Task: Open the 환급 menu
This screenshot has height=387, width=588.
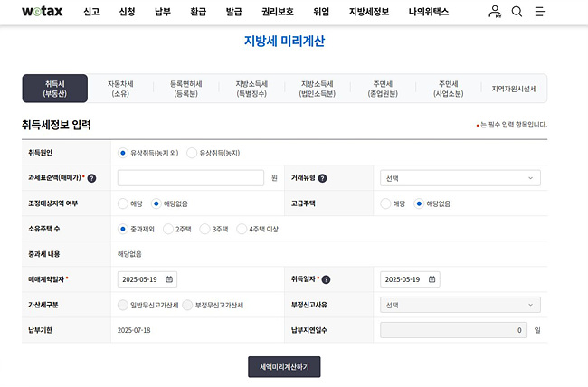Action: click(x=198, y=12)
